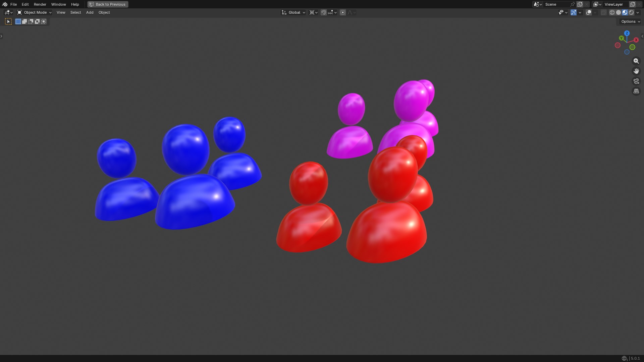Screen dimensions: 644x362
Task: Open the Window menu
Action: click(x=58, y=4)
